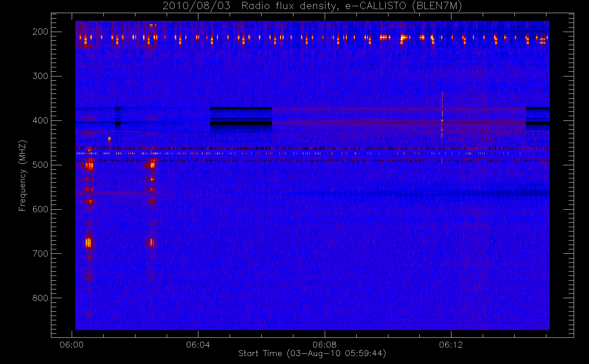Click the 06:04 time tick label

pyautogui.click(x=198, y=345)
